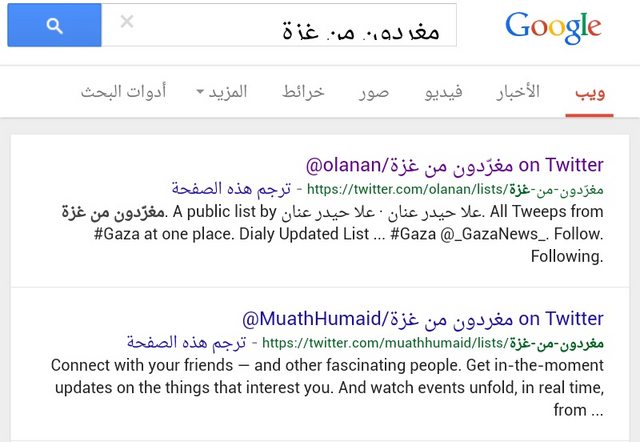Open the @MuathHumaid Twitter list result title
The width and height of the screenshot is (640, 442).
coord(423,319)
